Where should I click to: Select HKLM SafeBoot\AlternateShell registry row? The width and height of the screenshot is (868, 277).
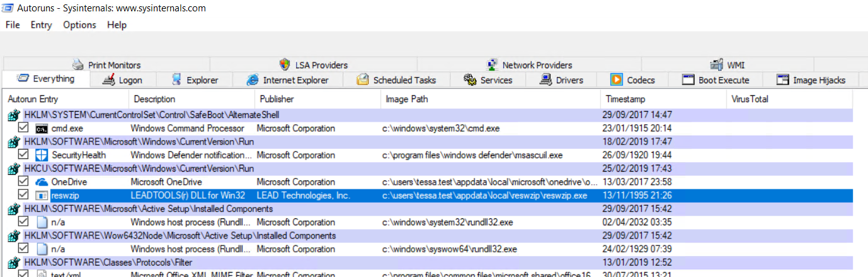429,115
